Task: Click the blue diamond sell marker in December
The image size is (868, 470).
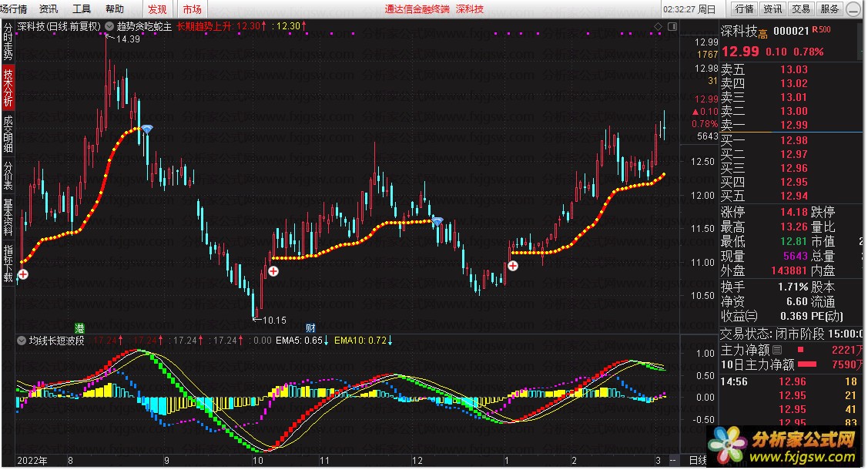Action: (437, 221)
